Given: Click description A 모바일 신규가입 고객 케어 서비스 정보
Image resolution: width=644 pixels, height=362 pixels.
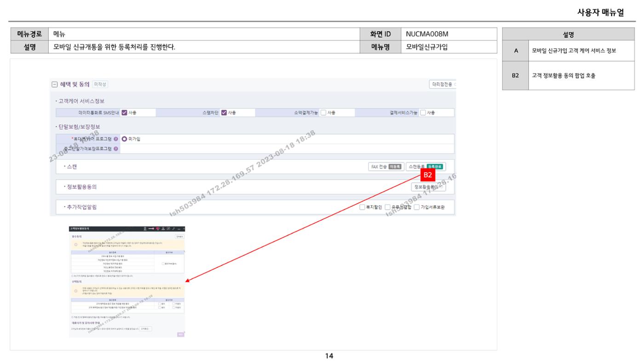Looking at the screenshot, I should pos(574,51).
